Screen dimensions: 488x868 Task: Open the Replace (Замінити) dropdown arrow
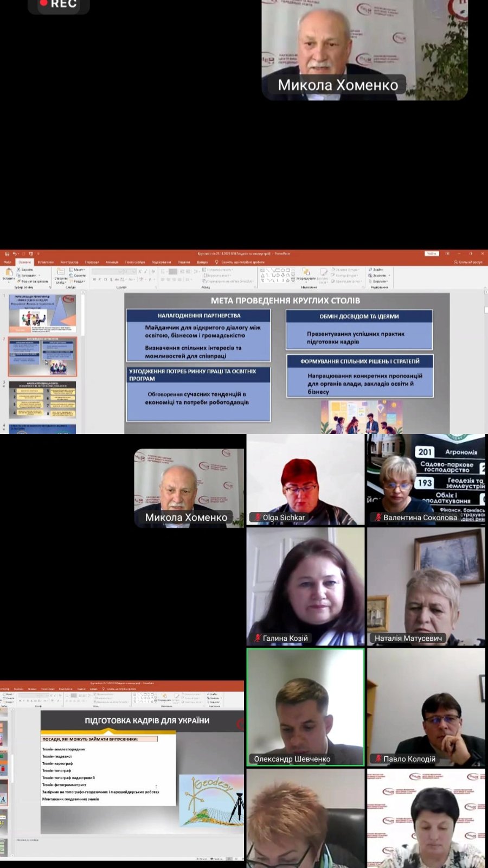[x=389, y=276]
